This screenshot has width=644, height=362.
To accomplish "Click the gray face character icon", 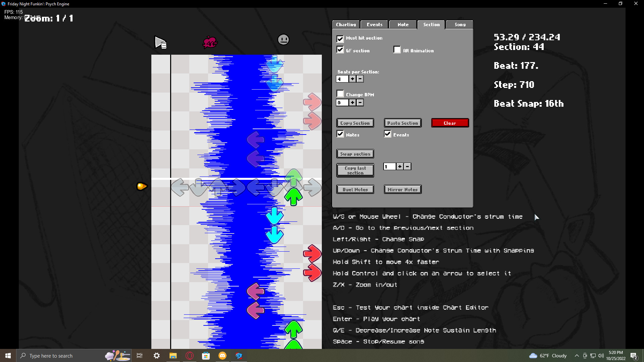I will click(x=284, y=40).
